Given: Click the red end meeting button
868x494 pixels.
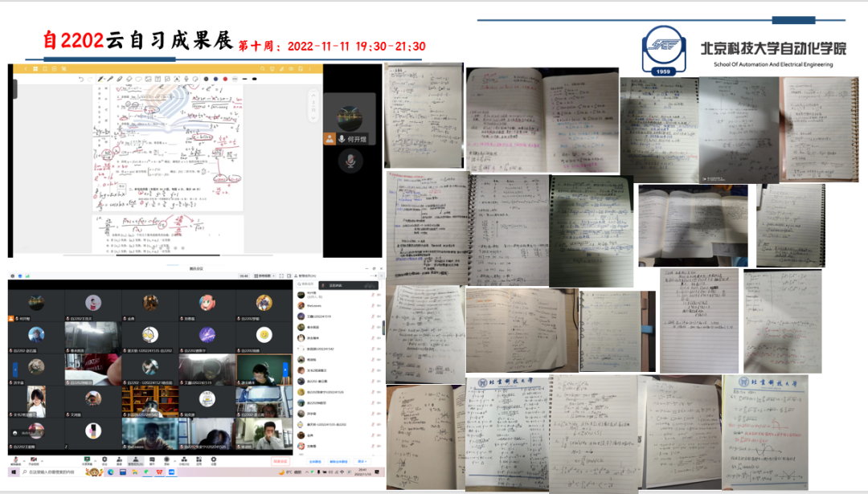Looking at the screenshot, I should click(280, 462).
